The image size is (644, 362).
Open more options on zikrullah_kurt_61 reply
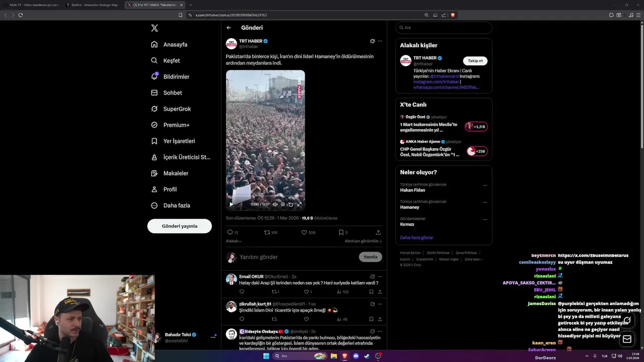click(380, 304)
